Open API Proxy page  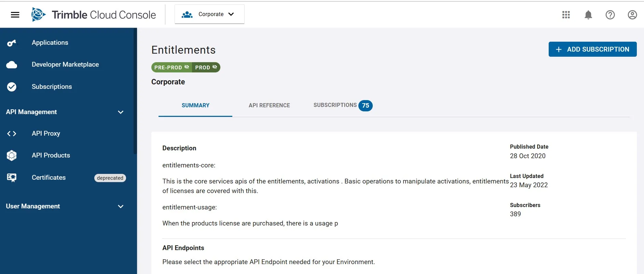point(46,134)
